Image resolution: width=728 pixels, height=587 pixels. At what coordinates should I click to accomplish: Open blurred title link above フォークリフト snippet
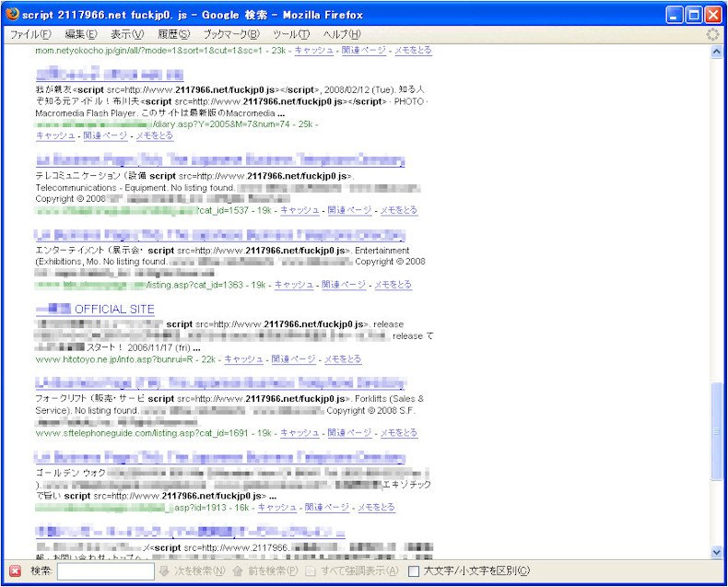coord(220,383)
